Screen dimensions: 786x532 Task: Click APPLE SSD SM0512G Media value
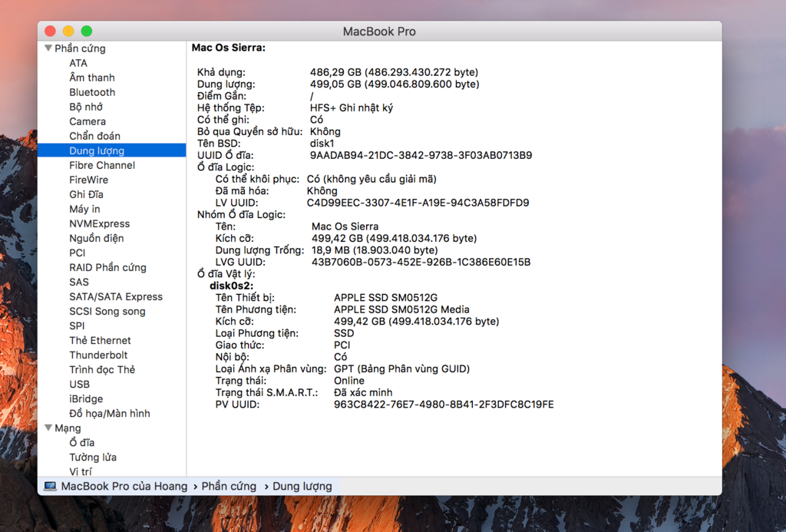(401, 310)
